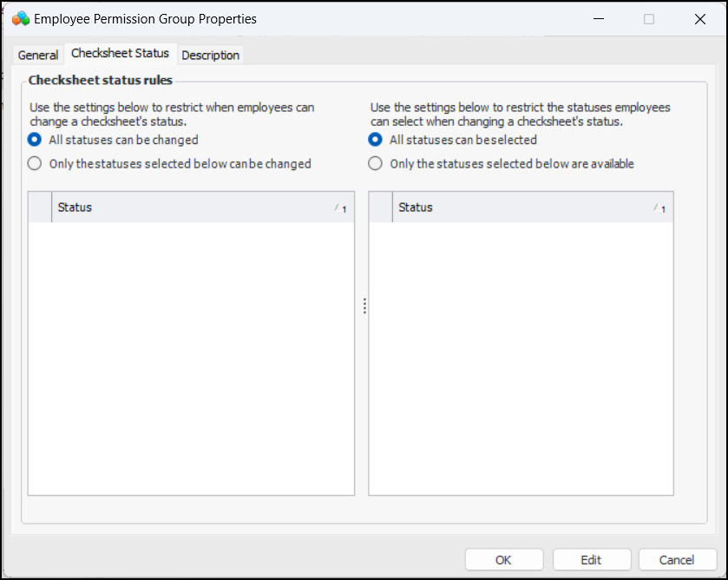Confirm the dialog with the OK button
This screenshot has width=728, height=580.
pyautogui.click(x=503, y=560)
